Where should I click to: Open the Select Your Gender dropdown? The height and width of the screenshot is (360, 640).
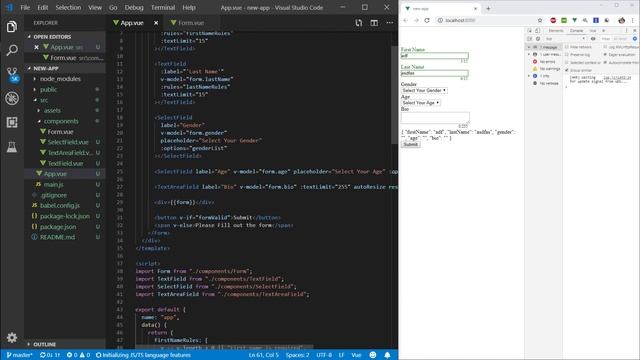coord(424,90)
